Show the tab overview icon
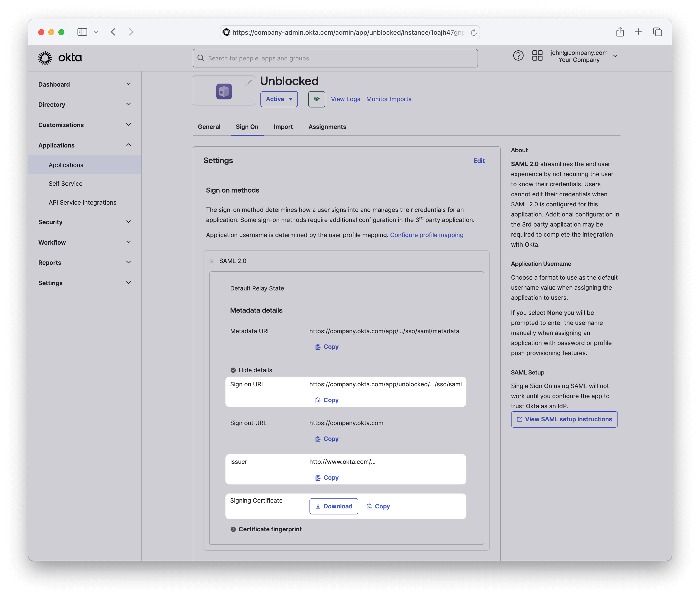This screenshot has width=700, height=598. (657, 32)
